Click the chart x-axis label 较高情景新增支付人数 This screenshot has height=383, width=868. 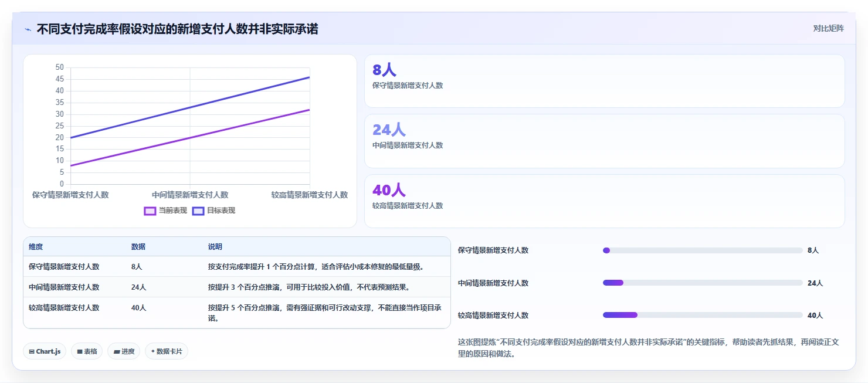pos(310,195)
